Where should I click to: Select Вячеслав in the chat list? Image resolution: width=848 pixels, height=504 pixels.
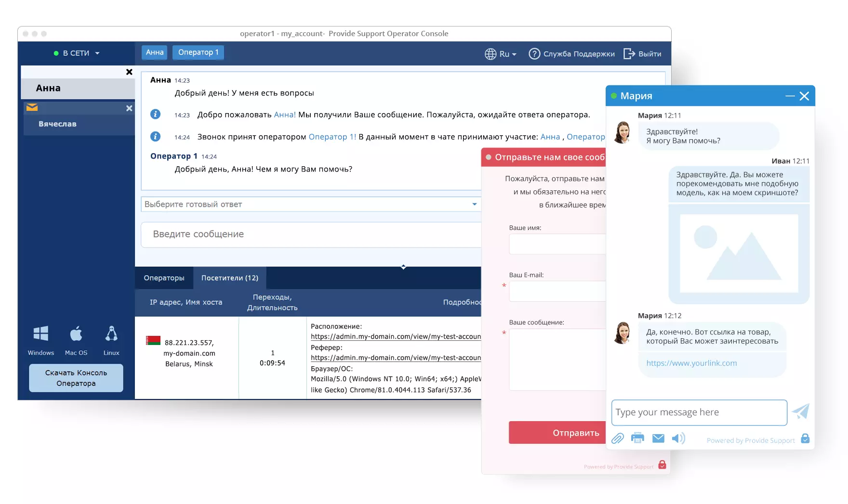tap(79, 124)
